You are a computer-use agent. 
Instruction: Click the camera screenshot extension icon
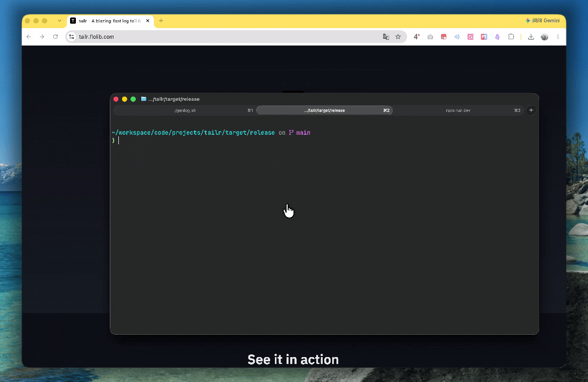pyautogui.click(x=430, y=37)
